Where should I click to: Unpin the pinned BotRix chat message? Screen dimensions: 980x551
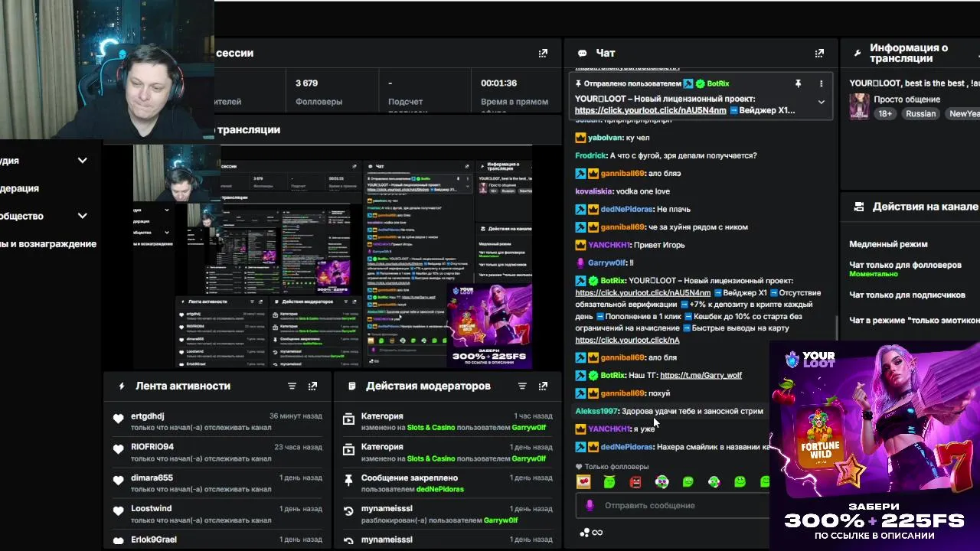point(798,83)
